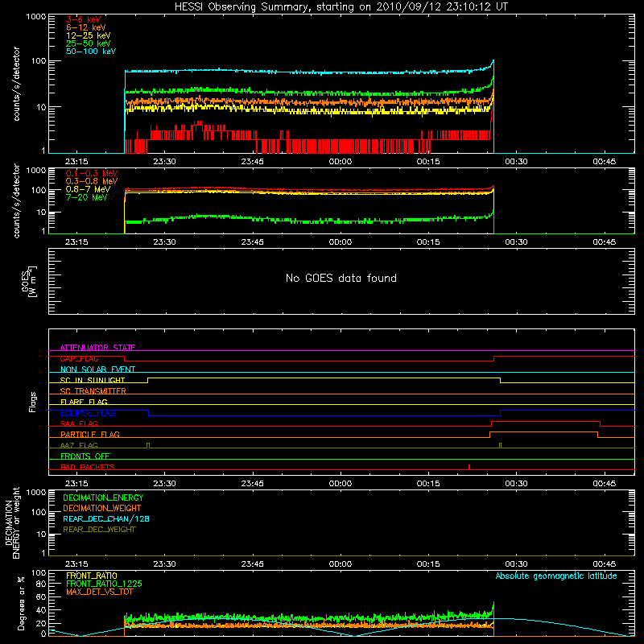The height and width of the screenshot is (644, 644).
Task: Click the raised SAA_FLAG segment
Action: pos(546,422)
